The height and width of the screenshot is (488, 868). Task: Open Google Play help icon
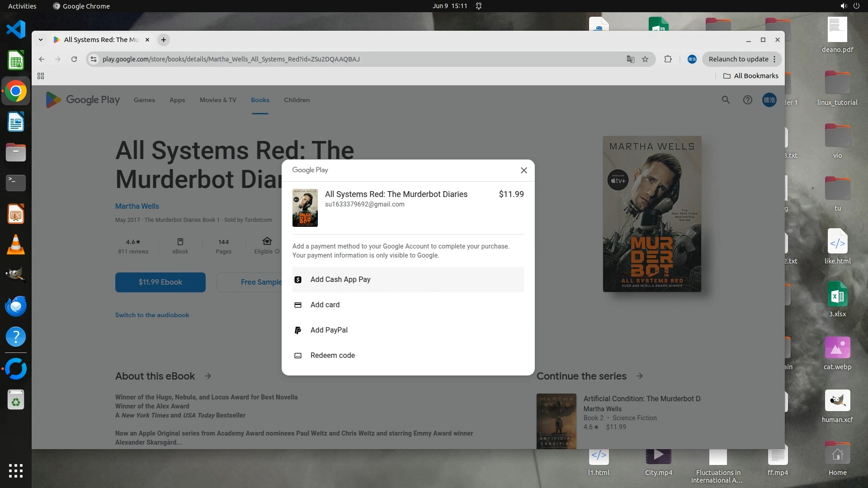pyautogui.click(x=747, y=100)
